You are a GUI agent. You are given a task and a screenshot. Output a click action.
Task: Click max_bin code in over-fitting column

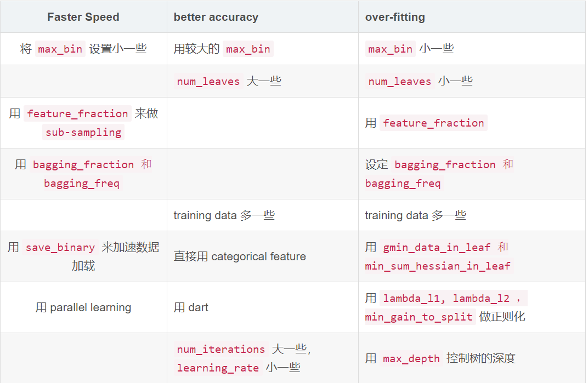(391, 49)
